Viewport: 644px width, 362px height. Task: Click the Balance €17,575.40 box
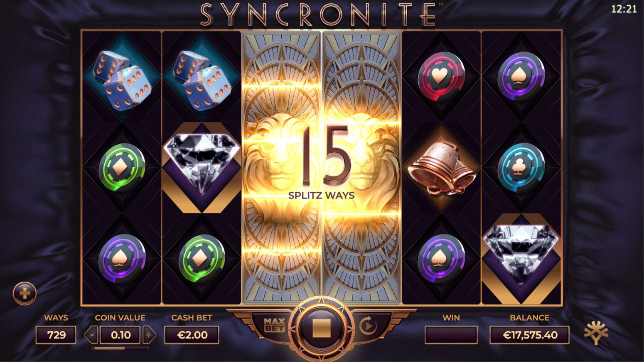(530, 335)
